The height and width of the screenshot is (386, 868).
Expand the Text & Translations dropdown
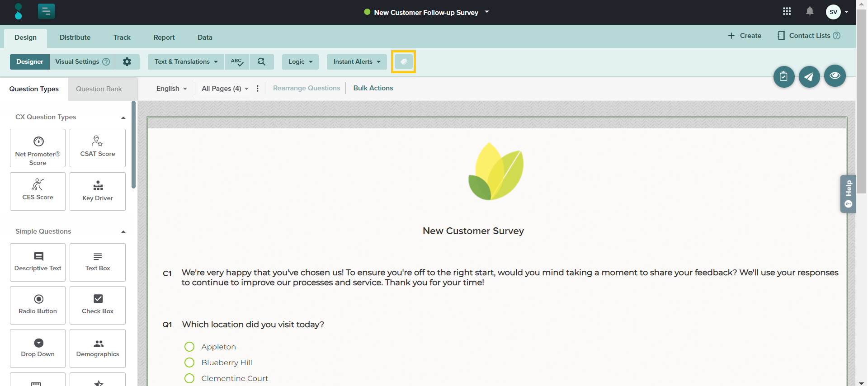186,62
